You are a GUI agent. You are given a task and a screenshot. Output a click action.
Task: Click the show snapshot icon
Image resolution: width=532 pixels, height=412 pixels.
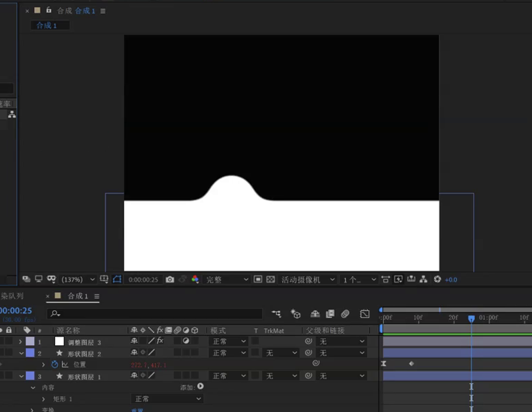pos(183,279)
